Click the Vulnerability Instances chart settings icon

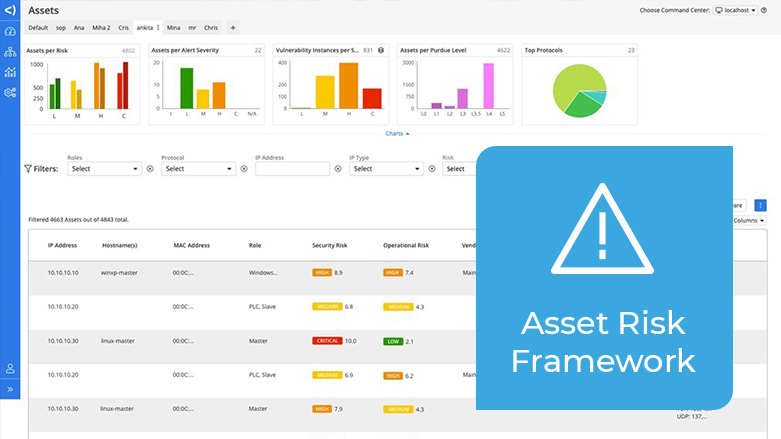point(381,50)
